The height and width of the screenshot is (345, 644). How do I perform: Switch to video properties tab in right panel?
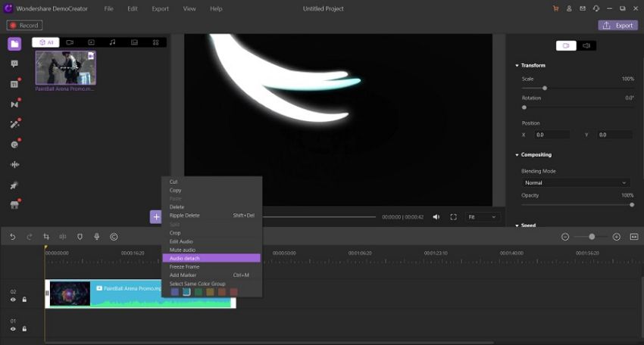566,45
